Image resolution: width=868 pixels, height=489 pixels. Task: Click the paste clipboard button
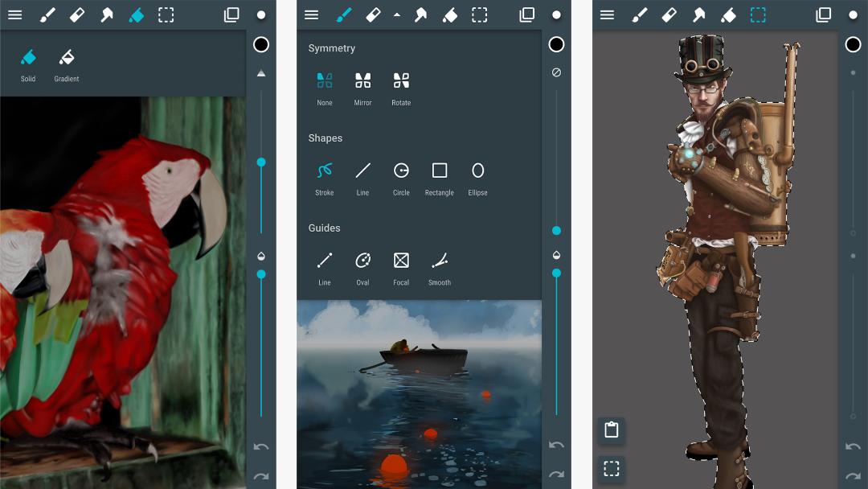click(611, 429)
